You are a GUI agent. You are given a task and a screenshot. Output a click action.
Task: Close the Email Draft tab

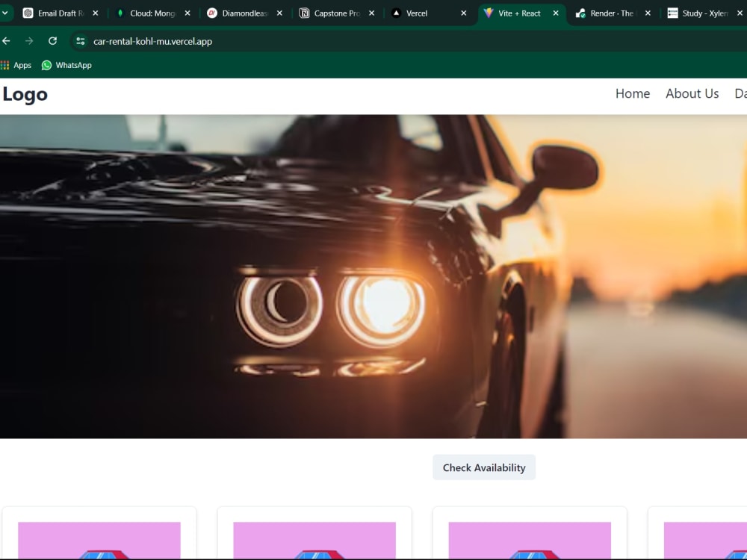[x=96, y=13]
